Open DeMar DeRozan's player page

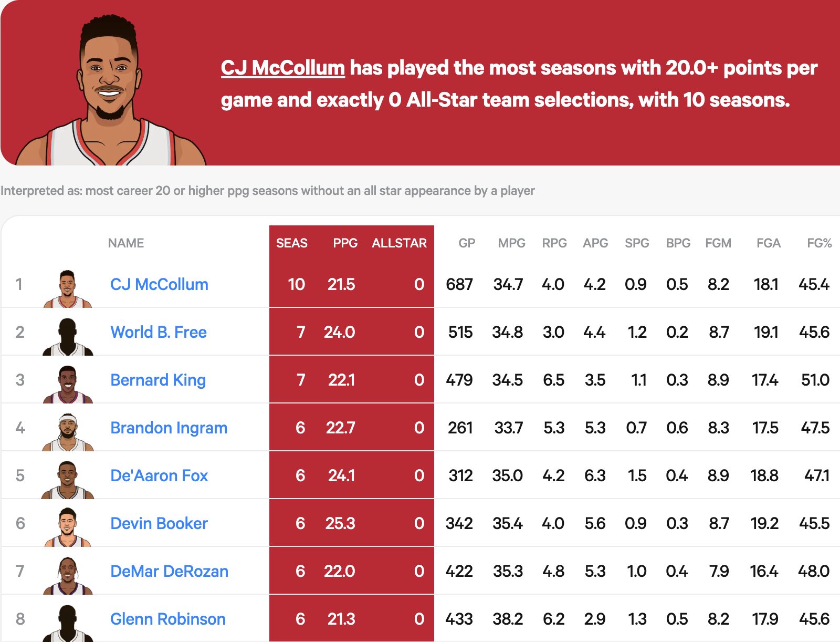coord(169,571)
